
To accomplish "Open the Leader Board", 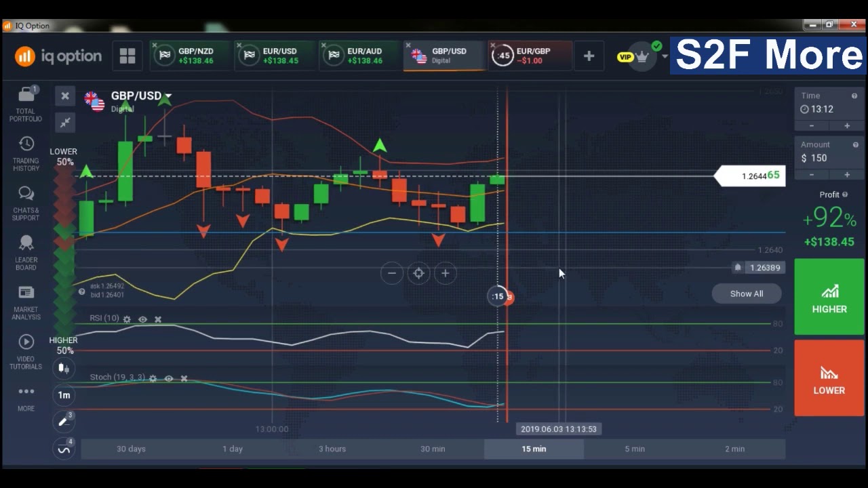I will (x=26, y=253).
